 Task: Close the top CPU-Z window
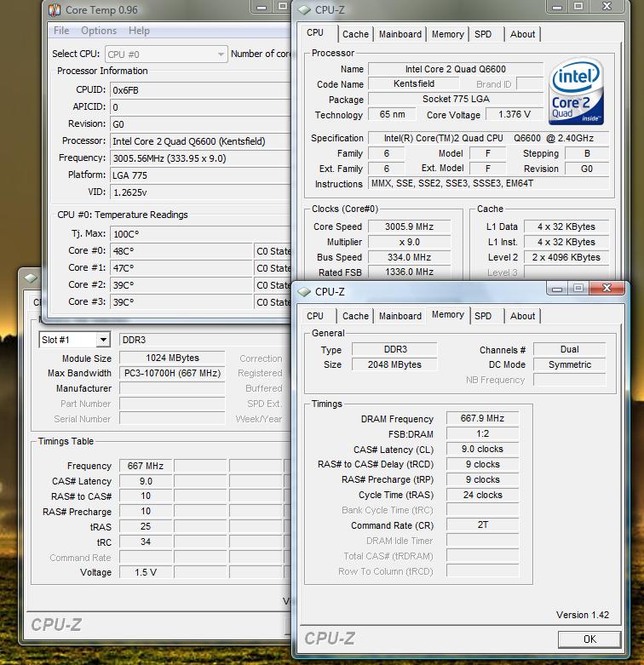pos(607,6)
